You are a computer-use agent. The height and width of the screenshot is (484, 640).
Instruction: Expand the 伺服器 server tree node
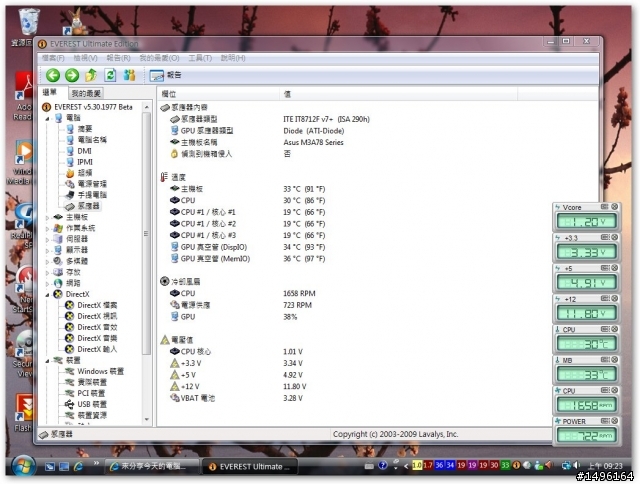pyautogui.click(x=47, y=240)
